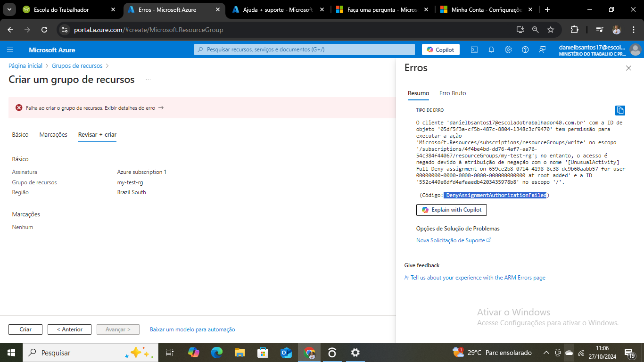644x362 pixels.
Task: Open browser extensions puzzle icon
Action: (x=574, y=30)
